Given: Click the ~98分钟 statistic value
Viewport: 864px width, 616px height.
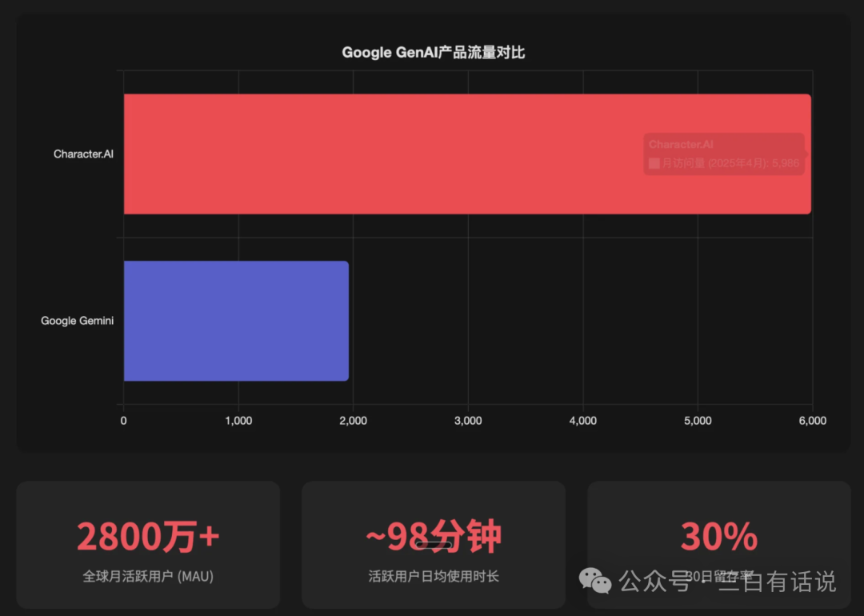Looking at the screenshot, I should click(x=434, y=536).
